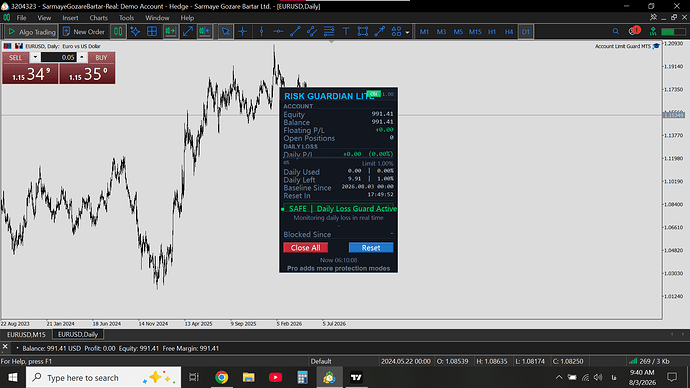
Task: Select the vertical line drawing tool
Action: coord(261,32)
